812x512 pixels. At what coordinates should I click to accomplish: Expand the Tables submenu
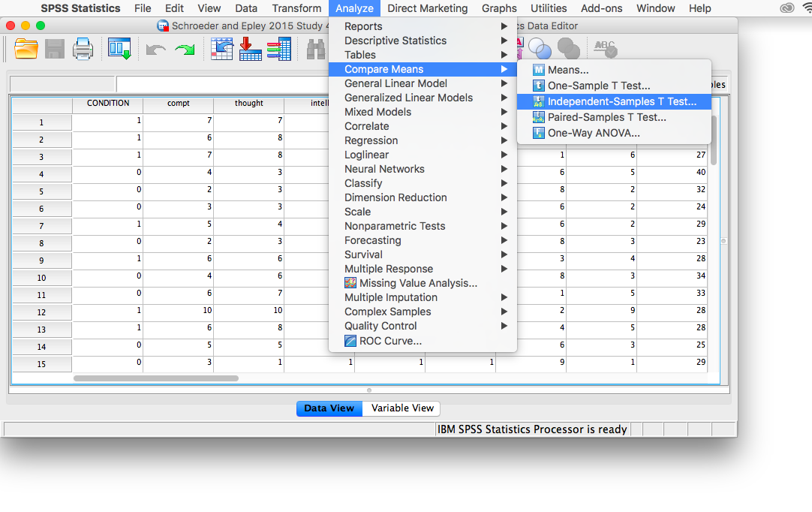point(423,55)
